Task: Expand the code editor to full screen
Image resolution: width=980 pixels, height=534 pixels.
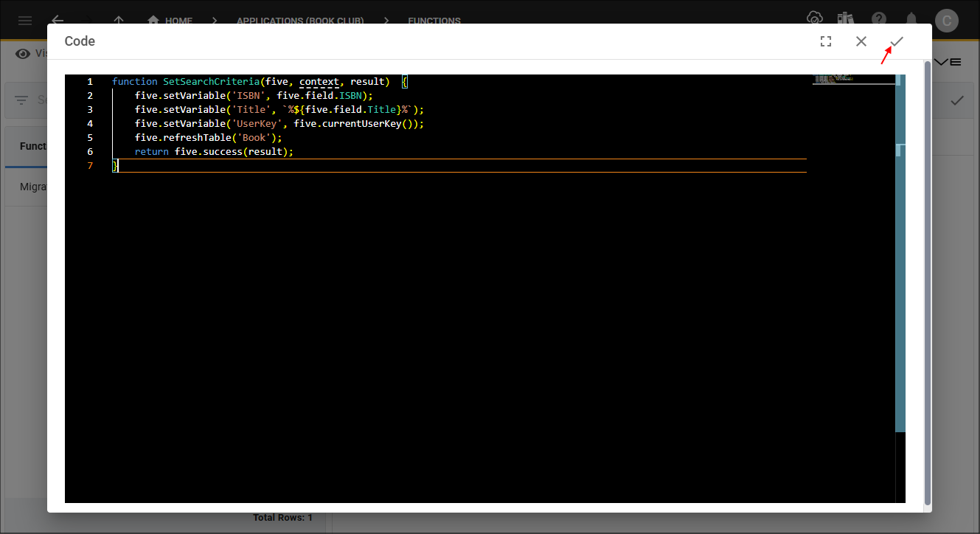Action: pos(826,41)
